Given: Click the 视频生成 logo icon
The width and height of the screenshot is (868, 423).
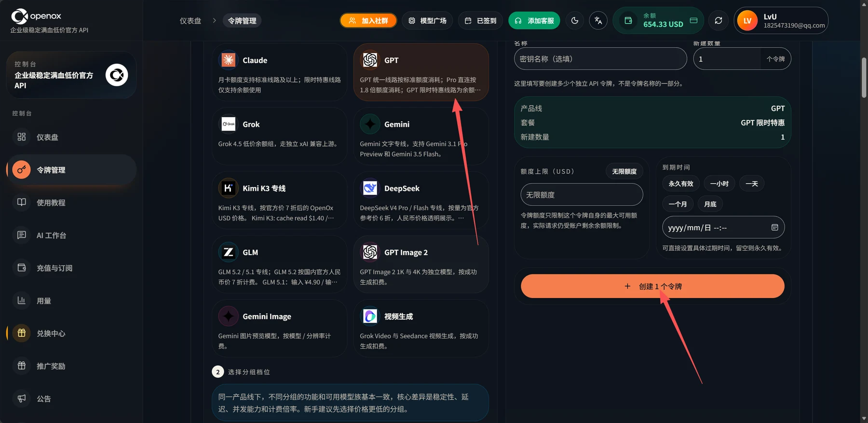Looking at the screenshot, I should point(370,316).
